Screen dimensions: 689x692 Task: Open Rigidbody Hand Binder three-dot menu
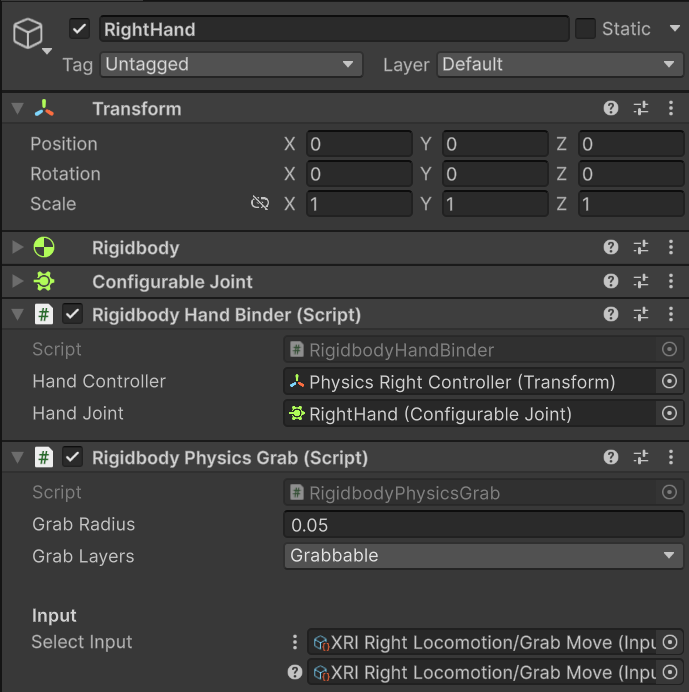[671, 314]
